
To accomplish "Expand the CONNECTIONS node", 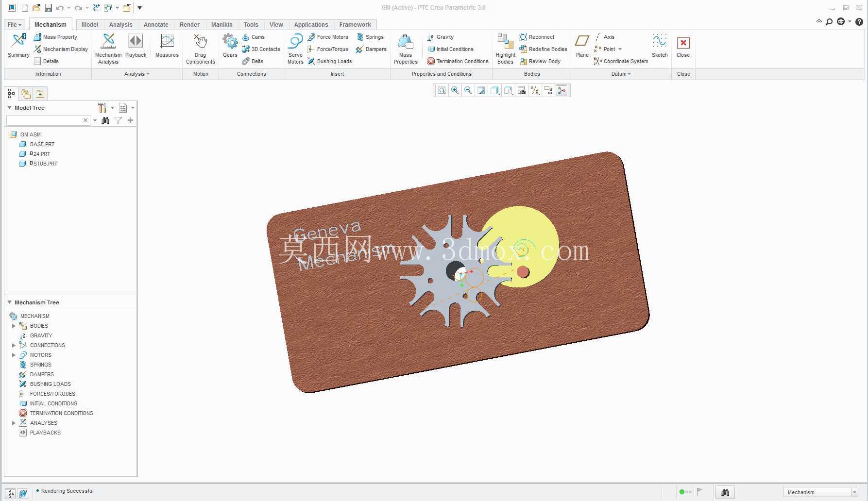I will tap(14, 345).
